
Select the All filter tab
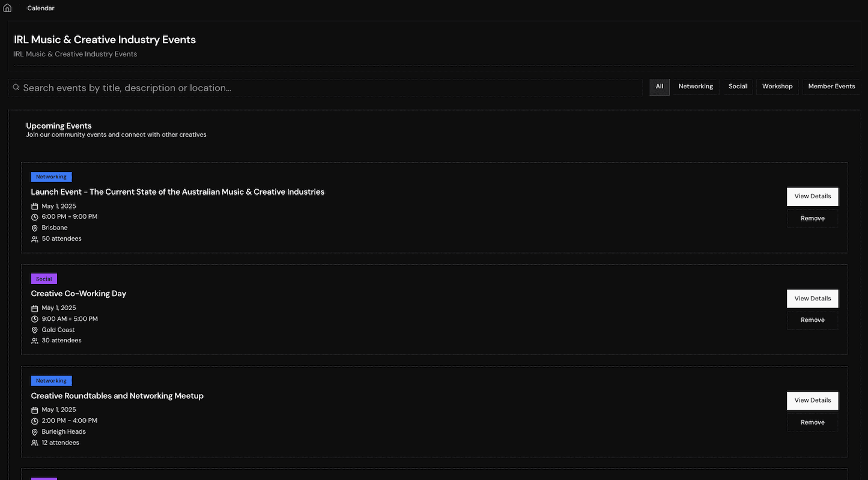click(660, 87)
